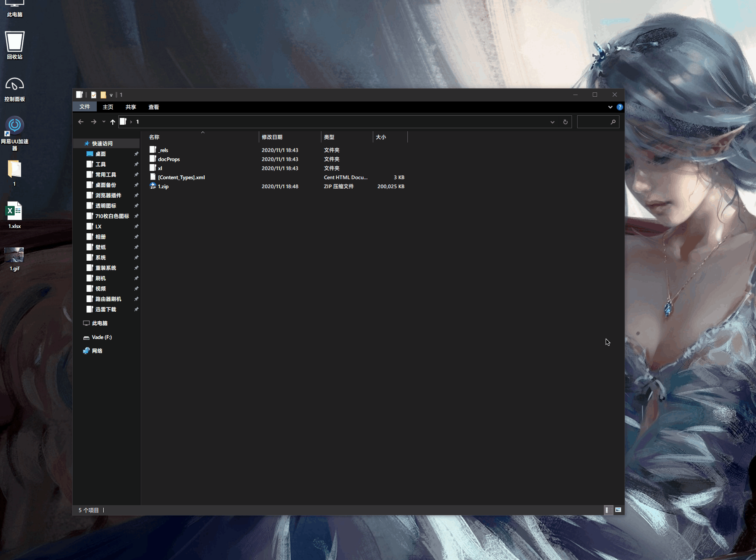
Task: Open the 查看 ribbon tab
Action: [x=154, y=107]
